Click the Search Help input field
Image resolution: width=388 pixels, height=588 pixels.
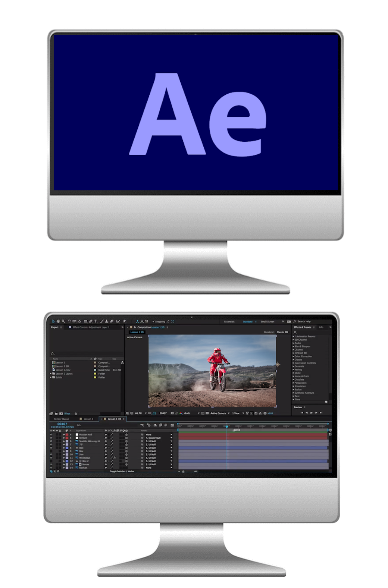[312, 321]
